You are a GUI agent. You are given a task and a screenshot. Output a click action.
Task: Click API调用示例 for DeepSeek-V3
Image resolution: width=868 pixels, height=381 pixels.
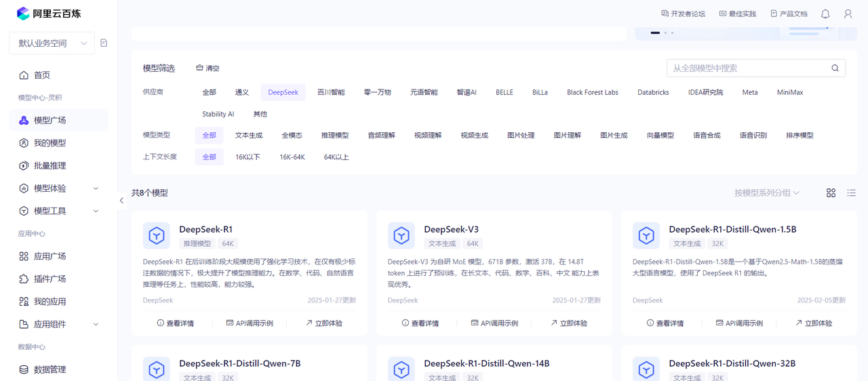pos(494,323)
